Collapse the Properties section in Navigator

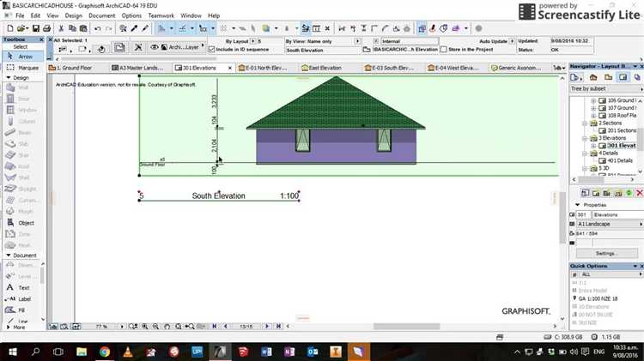tap(578, 205)
